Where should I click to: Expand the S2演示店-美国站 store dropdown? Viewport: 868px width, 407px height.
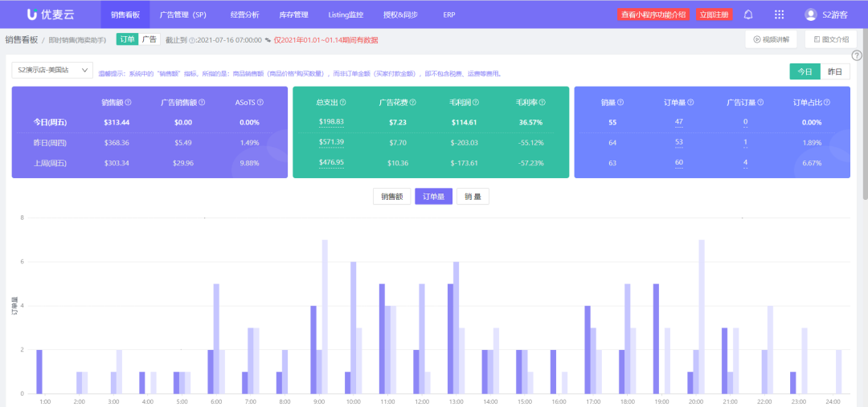click(52, 71)
